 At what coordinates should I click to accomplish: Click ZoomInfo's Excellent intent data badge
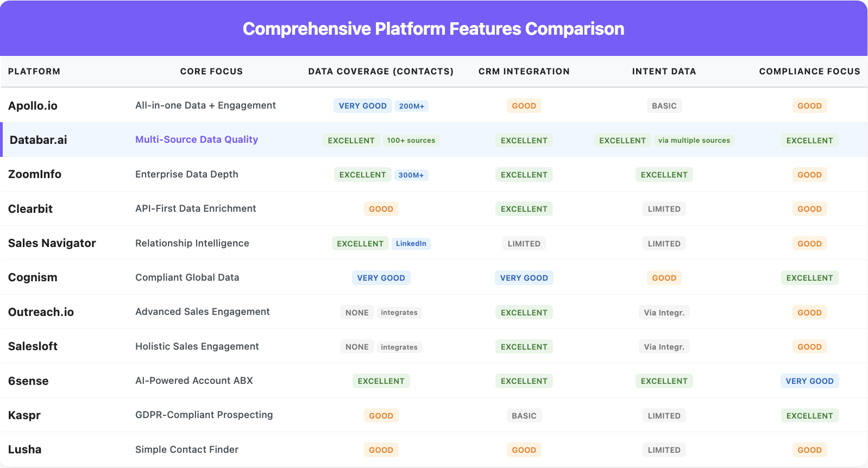[664, 175]
